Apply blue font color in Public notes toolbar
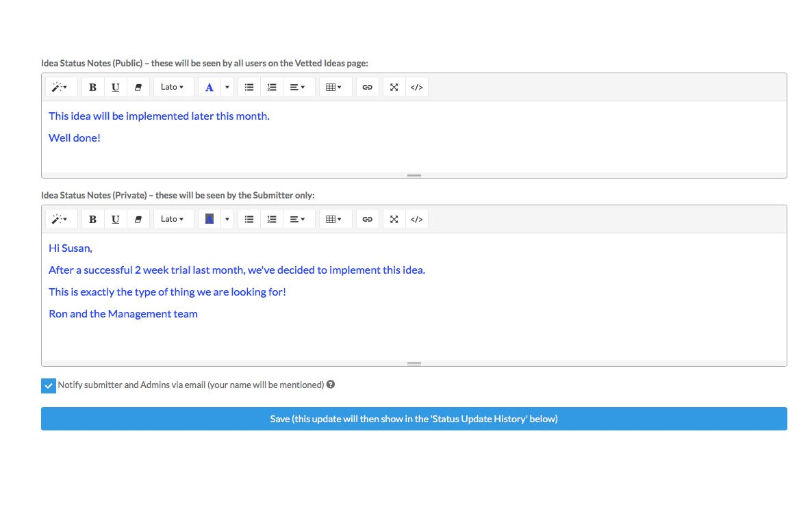The width and height of the screenshot is (812, 505). [x=210, y=87]
